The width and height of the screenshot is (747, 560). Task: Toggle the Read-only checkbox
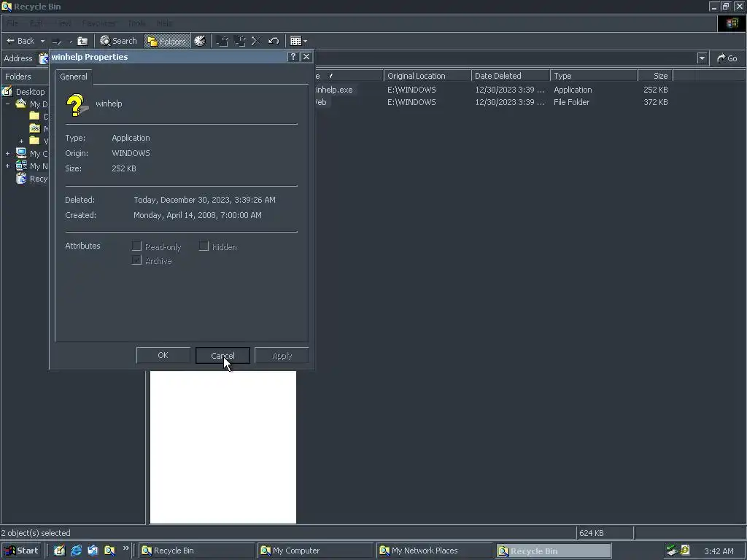click(136, 246)
